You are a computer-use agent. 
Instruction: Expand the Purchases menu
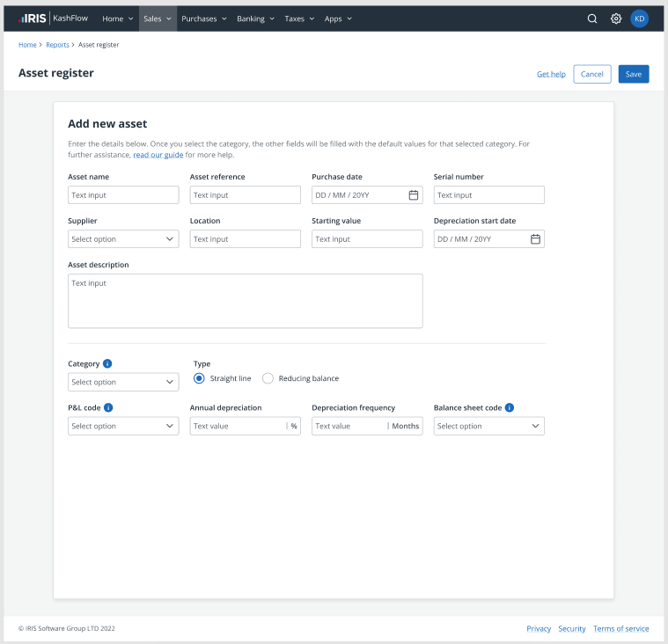pos(203,18)
